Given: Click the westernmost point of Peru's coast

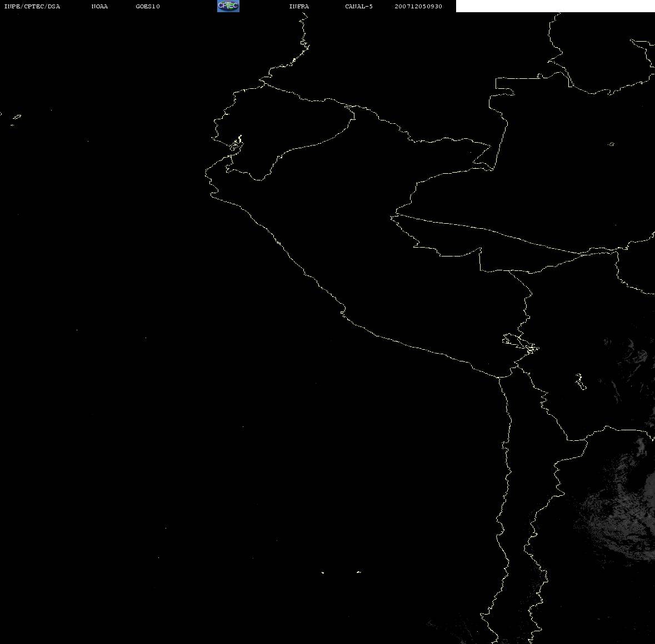Looking at the screenshot, I should [x=206, y=174].
